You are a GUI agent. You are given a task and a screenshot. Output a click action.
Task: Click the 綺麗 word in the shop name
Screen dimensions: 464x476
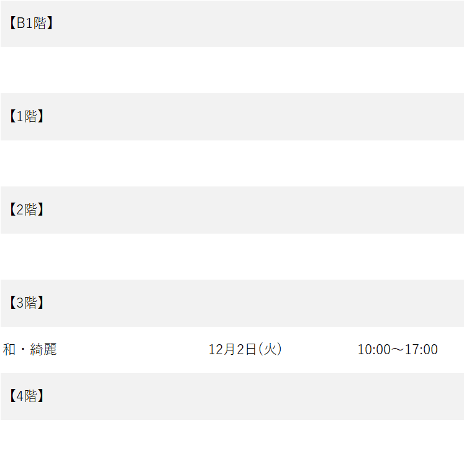click(x=43, y=350)
